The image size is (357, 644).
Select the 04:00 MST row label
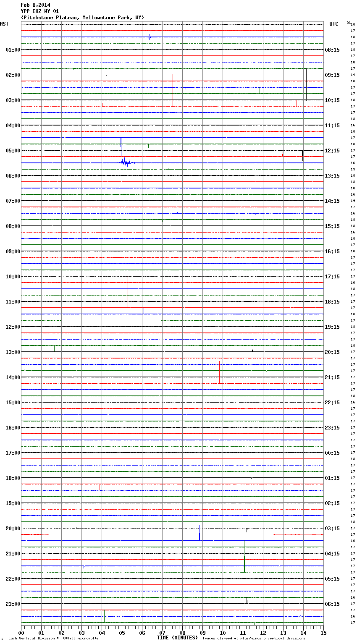pyautogui.click(x=13, y=126)
